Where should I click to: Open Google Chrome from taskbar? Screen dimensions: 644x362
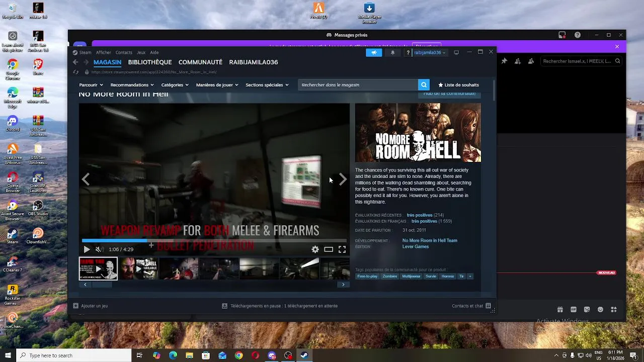pos(239,355)
